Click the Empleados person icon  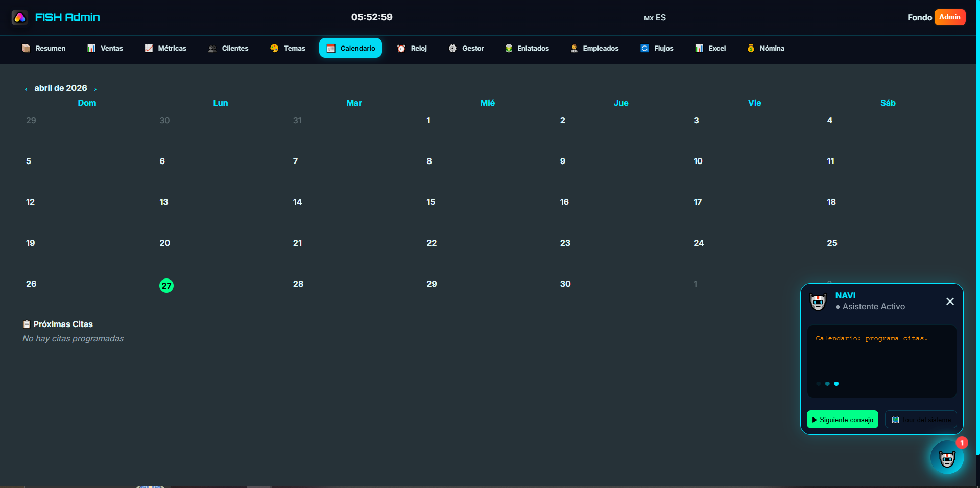point(574,48)
